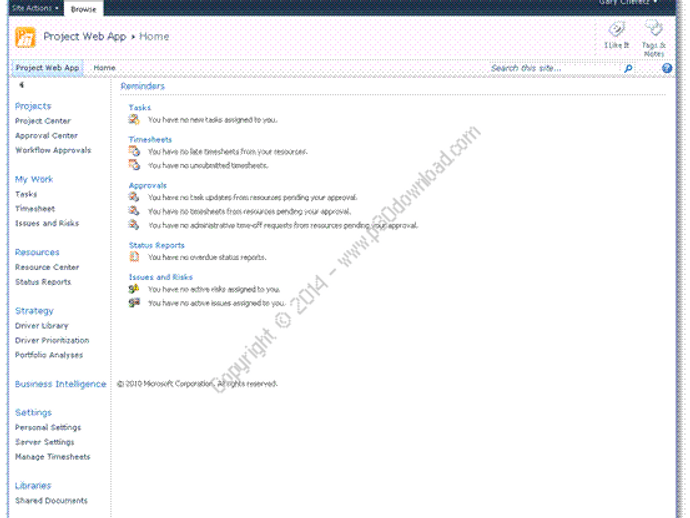Image resolution: width=690 pixels, height=518 pixels.
Task: Click the icon beside 'no overdue status reports'
Action: tap(134, 257)
